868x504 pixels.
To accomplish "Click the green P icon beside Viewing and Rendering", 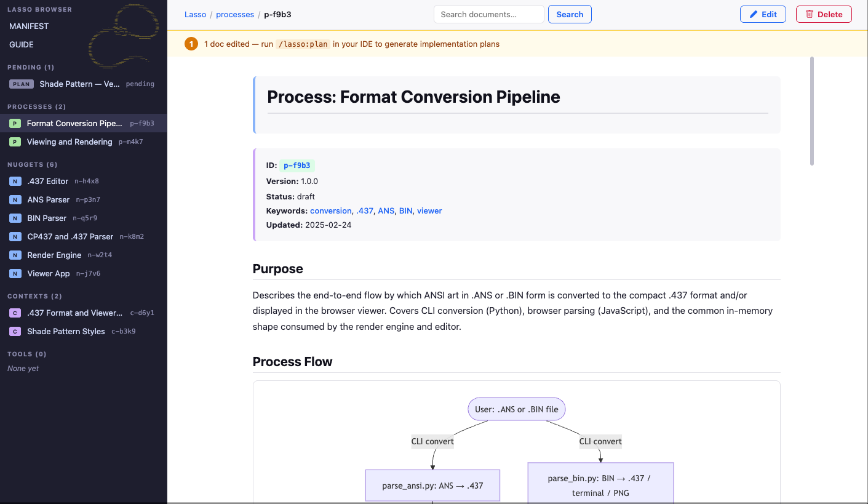I will coord(15,142).
